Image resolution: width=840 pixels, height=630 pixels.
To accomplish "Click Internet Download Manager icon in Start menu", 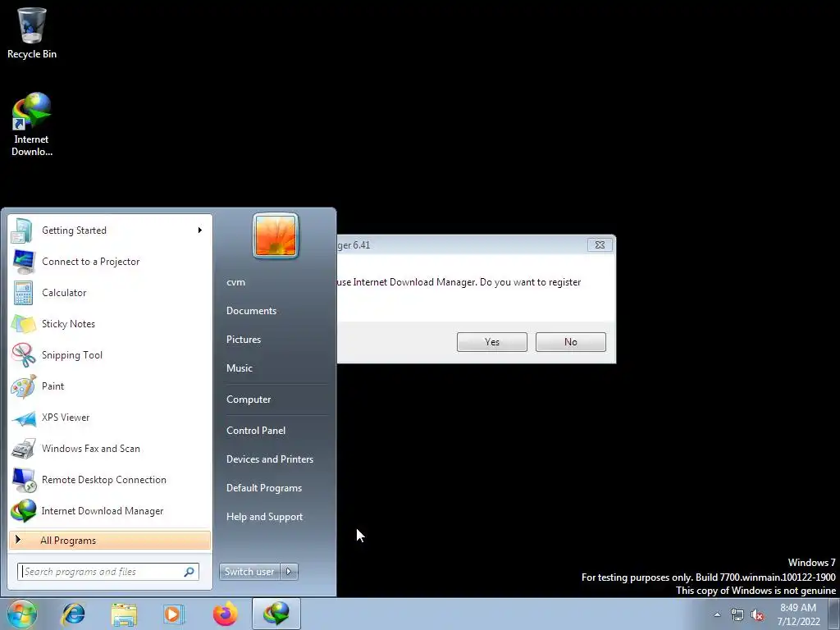I will click(24, 511).
